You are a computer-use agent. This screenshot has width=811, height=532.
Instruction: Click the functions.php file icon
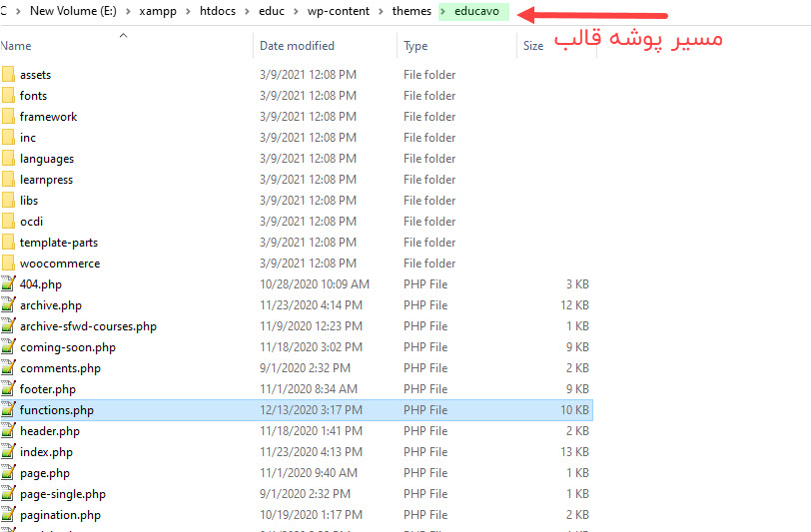click(8, 409)
